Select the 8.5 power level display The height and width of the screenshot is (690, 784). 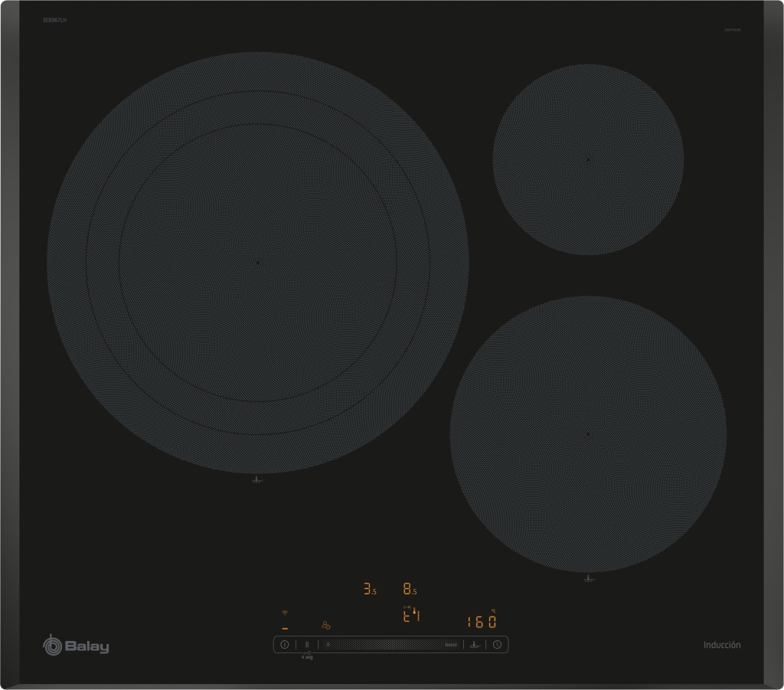410,590
